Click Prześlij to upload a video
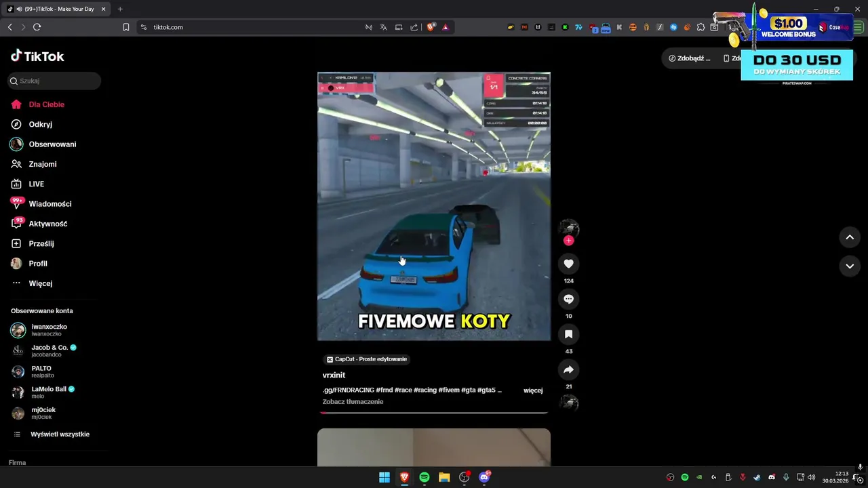Viewport: 868px width, 488px height. [x=33, y=243]
